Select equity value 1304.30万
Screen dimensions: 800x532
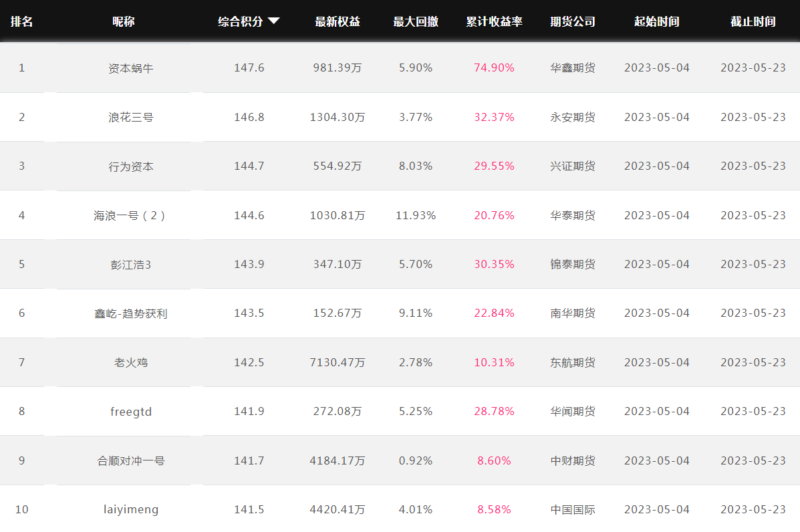point(338,117)
